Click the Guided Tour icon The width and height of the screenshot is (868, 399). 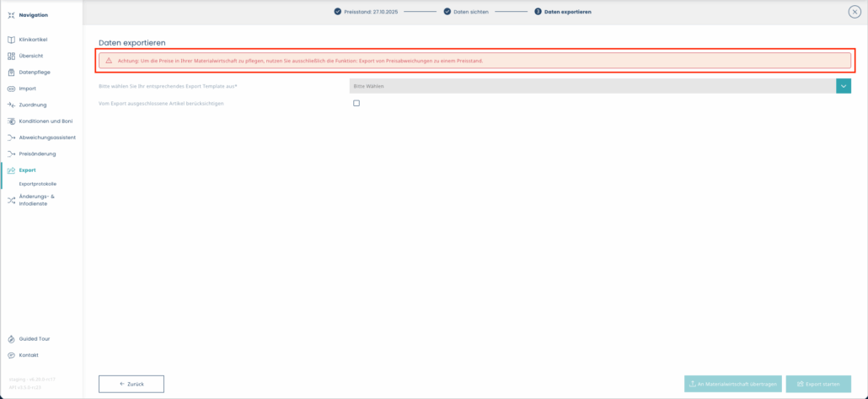[x=11, y=338]
